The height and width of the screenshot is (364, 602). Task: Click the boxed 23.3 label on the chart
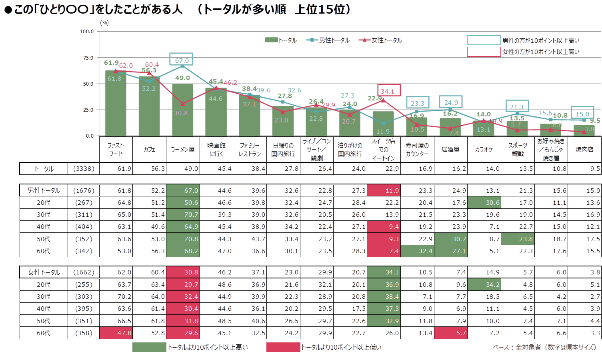(418, 102)
